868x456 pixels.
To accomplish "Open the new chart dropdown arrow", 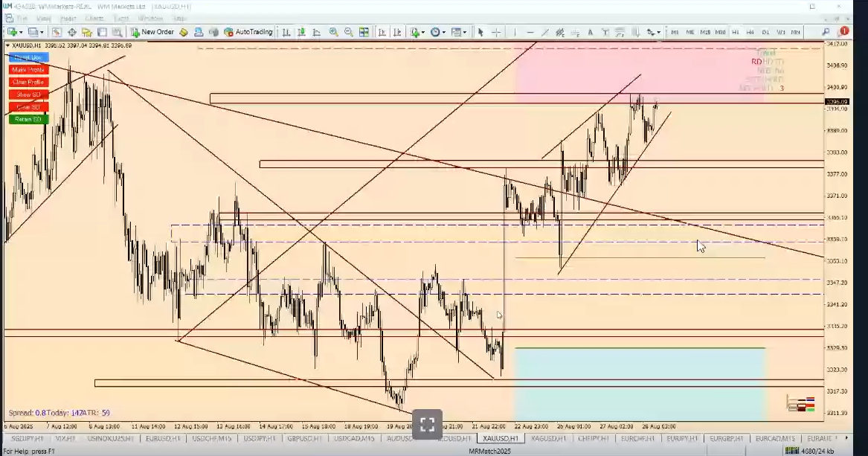I will (21, 32).
